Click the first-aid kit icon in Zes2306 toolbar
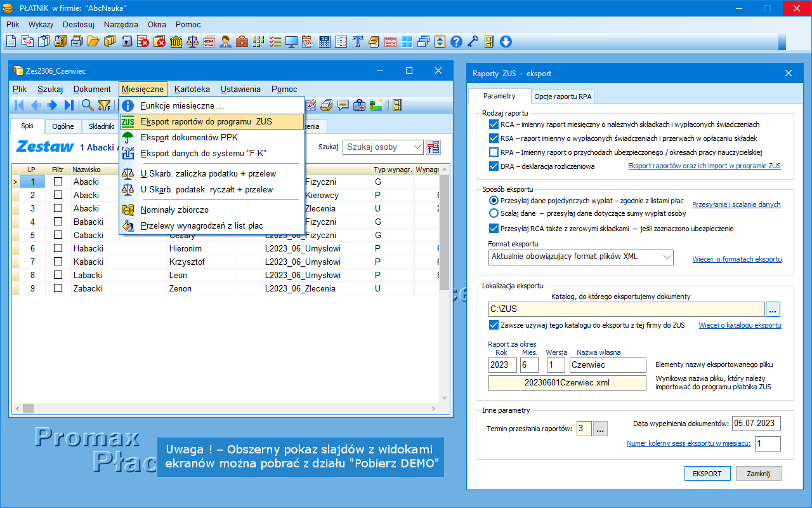This screenshot has width=812, height=508. click(360, 105)
